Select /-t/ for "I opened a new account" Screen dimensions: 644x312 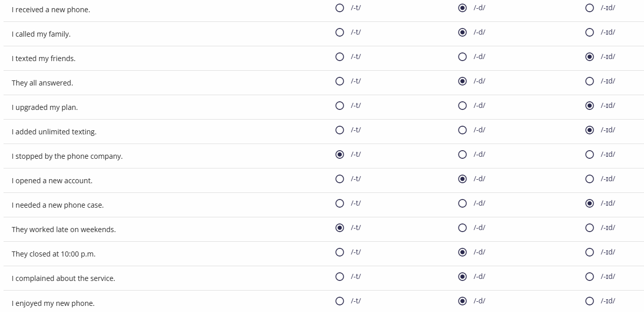tap(340, 179)
